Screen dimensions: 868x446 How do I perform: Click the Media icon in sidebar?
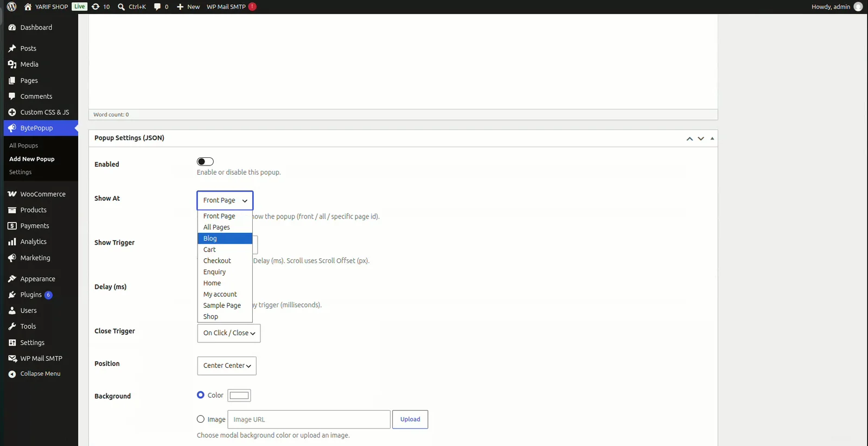12,64
